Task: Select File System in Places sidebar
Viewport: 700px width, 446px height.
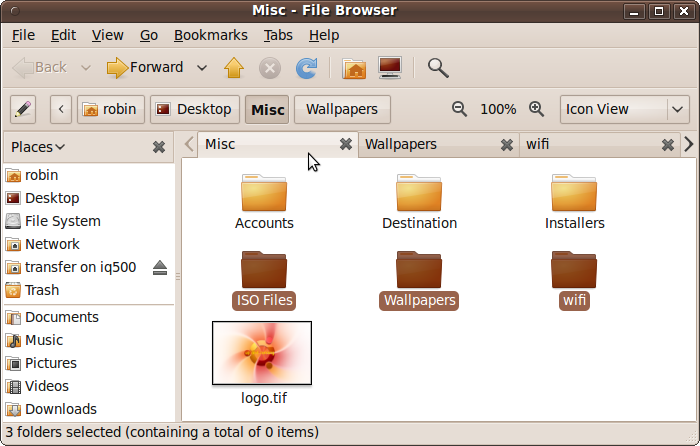Action: click(88, 221)
